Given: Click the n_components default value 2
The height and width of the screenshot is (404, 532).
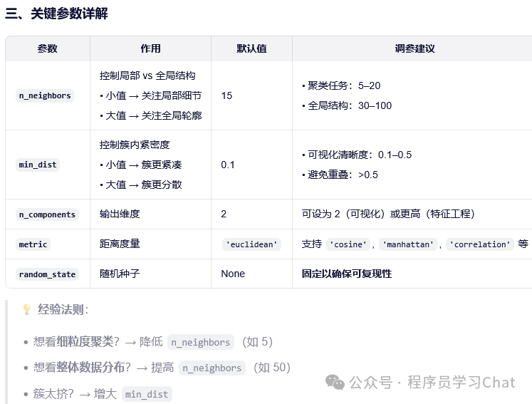Looking at the screenshot, I should pyautogui.click(x=224, y=214).
